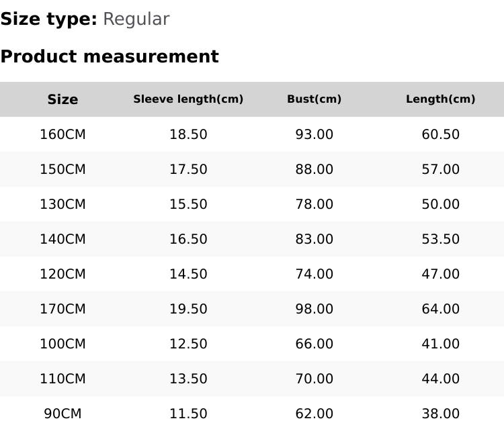Click the Regular size type value
This screenshot has width=504, height=431.
136,19
